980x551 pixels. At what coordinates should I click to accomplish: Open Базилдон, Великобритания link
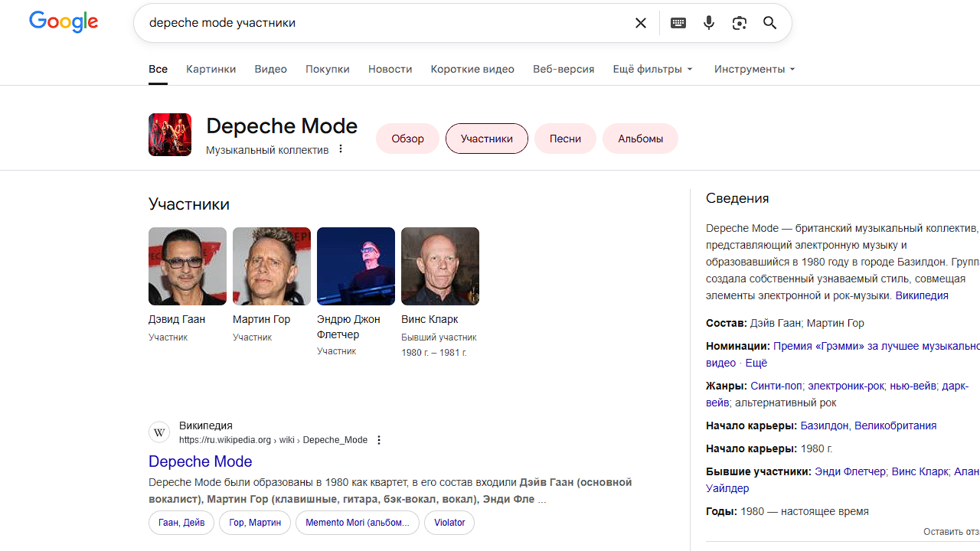pyautogui.click(x=868, y=425)
